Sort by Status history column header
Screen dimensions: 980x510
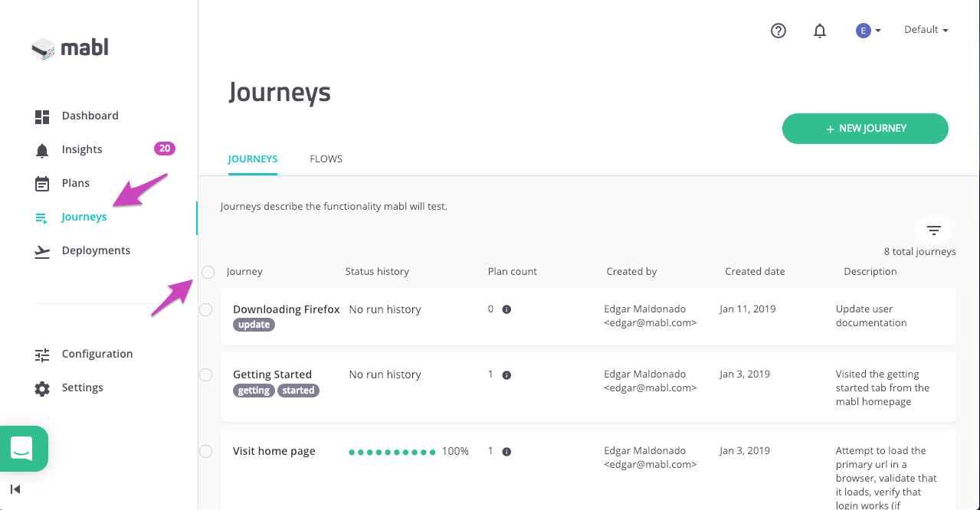[x=377, y=272]
